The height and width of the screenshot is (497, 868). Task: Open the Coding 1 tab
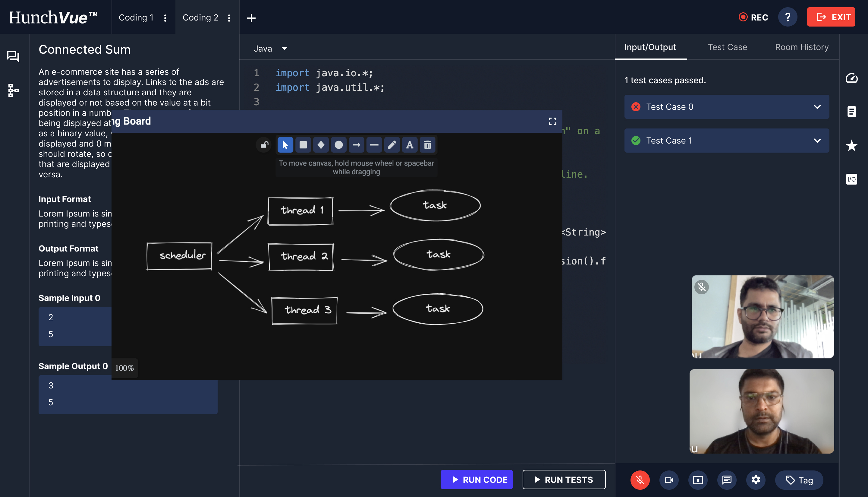coord(136,17)
